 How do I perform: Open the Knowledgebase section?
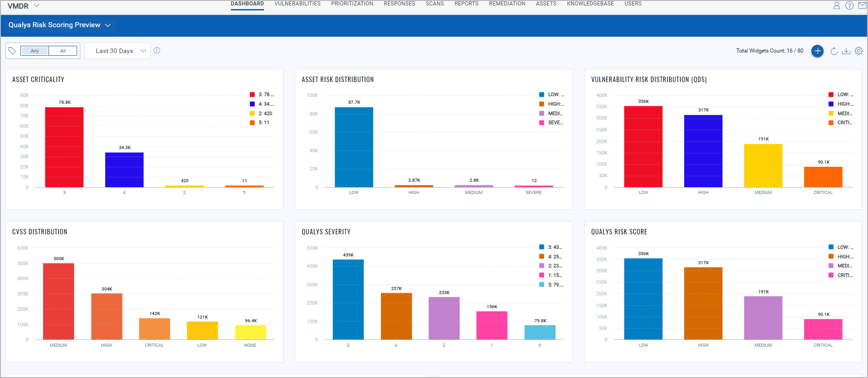pos(590,4)
